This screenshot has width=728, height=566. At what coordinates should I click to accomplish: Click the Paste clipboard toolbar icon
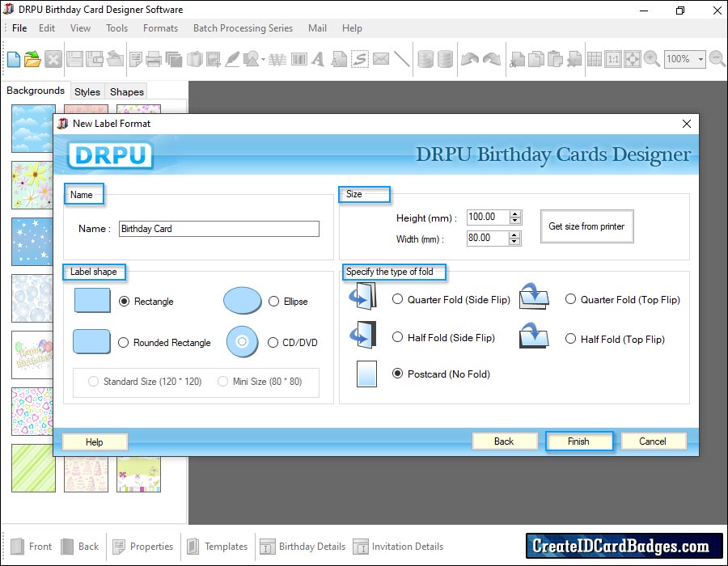click(555, 59)
